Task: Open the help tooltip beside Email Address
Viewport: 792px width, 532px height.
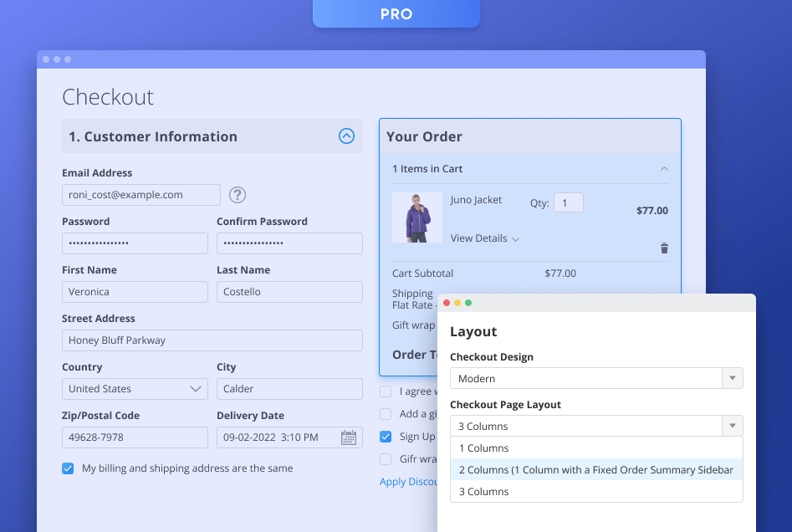Action: 237,195
